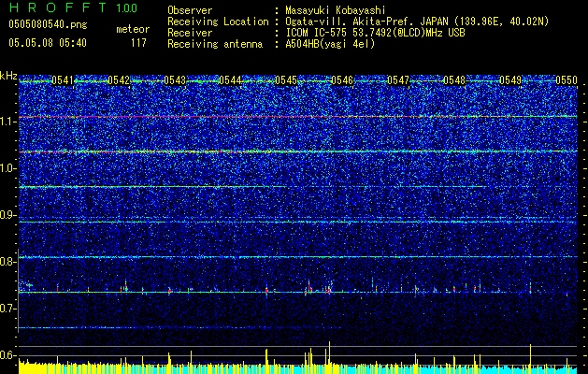The image size is (588, 374).
Task: Click the timestamp 05.05.08 05:40
Action: pyautogui.click(x=48, y=43)
